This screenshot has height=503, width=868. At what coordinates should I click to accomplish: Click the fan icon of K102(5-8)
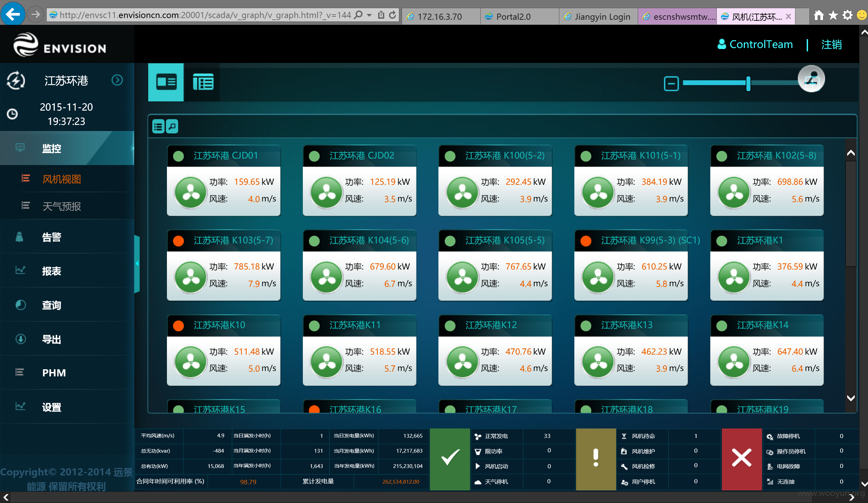pyautogui.click(x=734, y=192)
